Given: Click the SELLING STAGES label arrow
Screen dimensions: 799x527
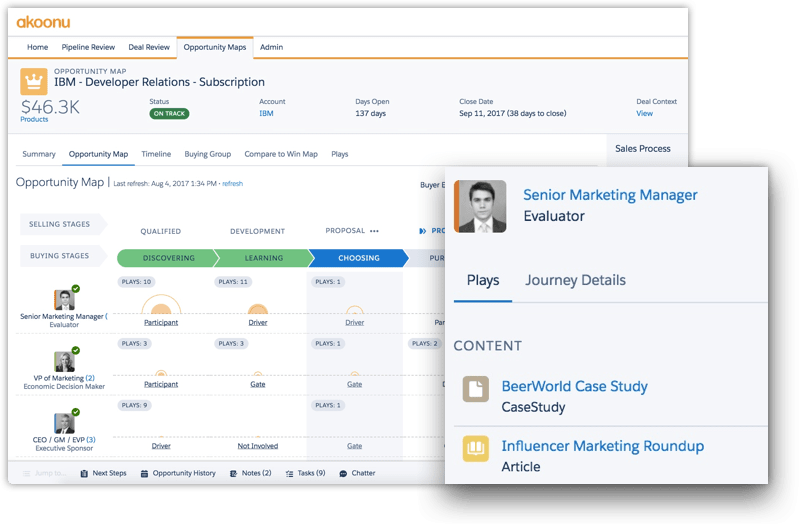Looking at the screenshot, I should (x=63, y=224).
